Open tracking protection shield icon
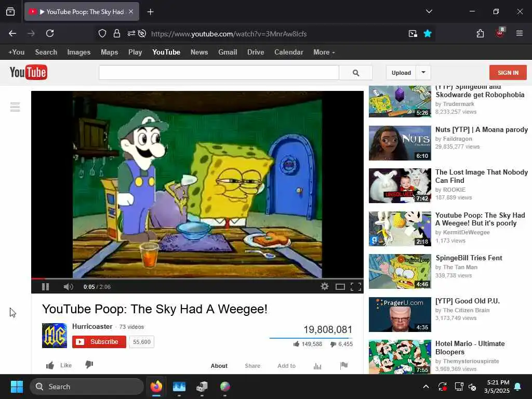This screenshot has height=399, width=532. point(102,33)
